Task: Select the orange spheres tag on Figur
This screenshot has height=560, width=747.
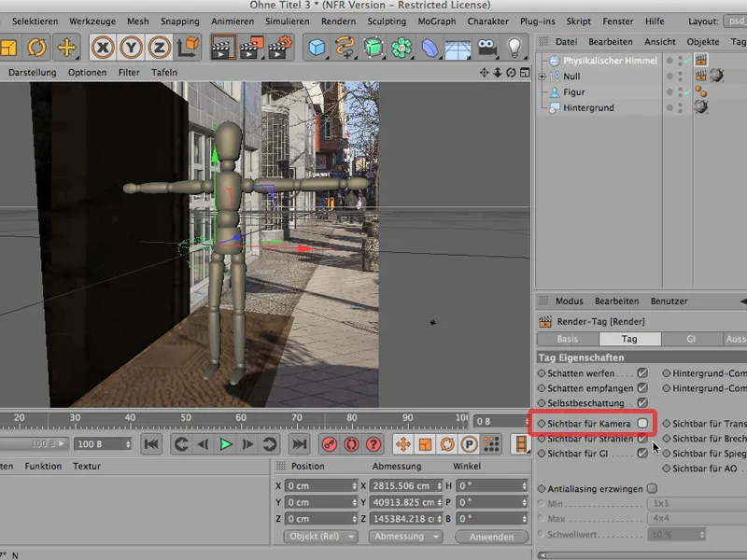Action: [x=701, y=91]
